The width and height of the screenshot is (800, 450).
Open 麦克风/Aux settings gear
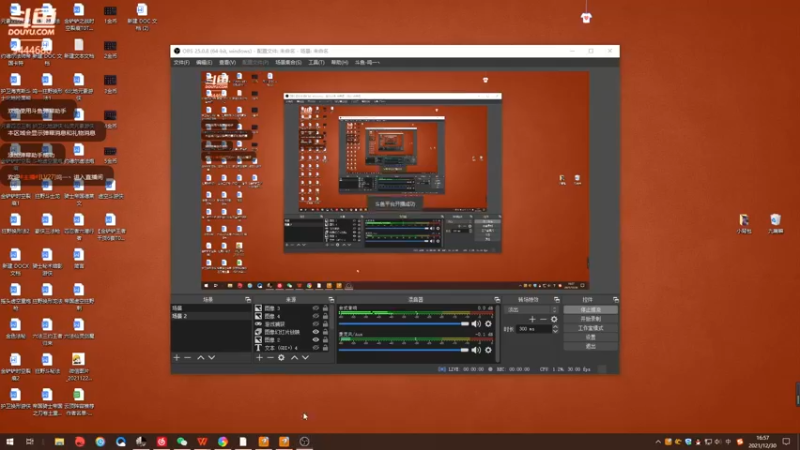pos(488,350)
